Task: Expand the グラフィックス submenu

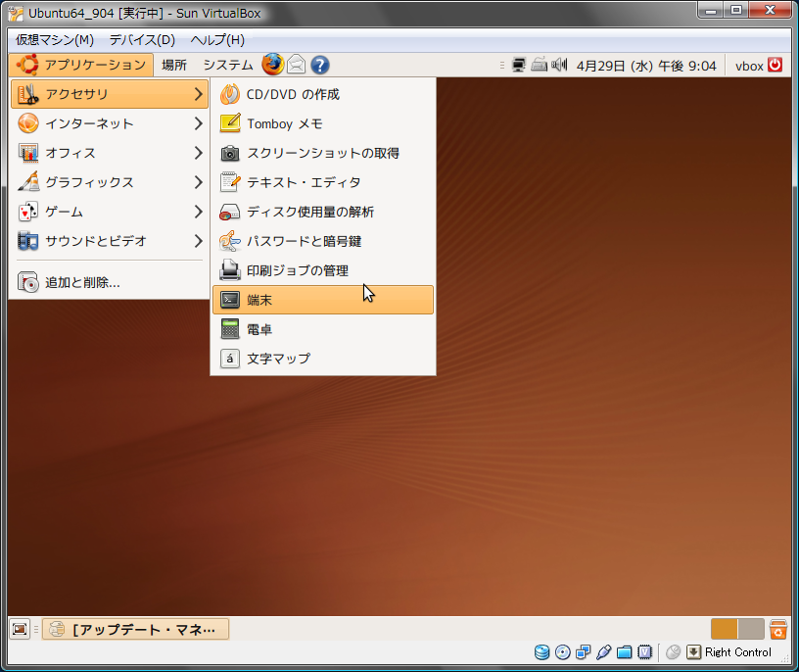Action: 110,182
